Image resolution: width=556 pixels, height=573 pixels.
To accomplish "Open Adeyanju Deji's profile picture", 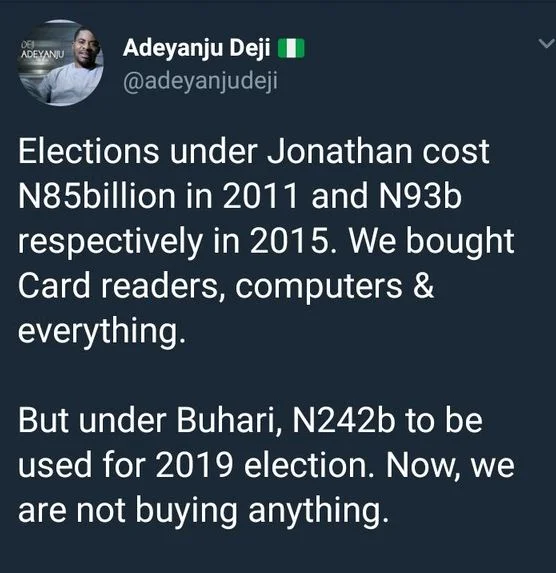I will tap(60, 62).
